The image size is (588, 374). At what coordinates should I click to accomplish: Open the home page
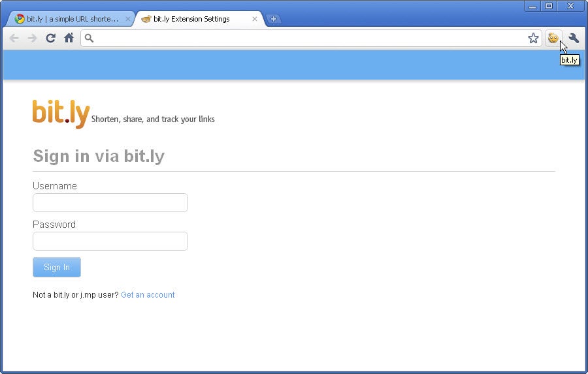pos(69,38)
